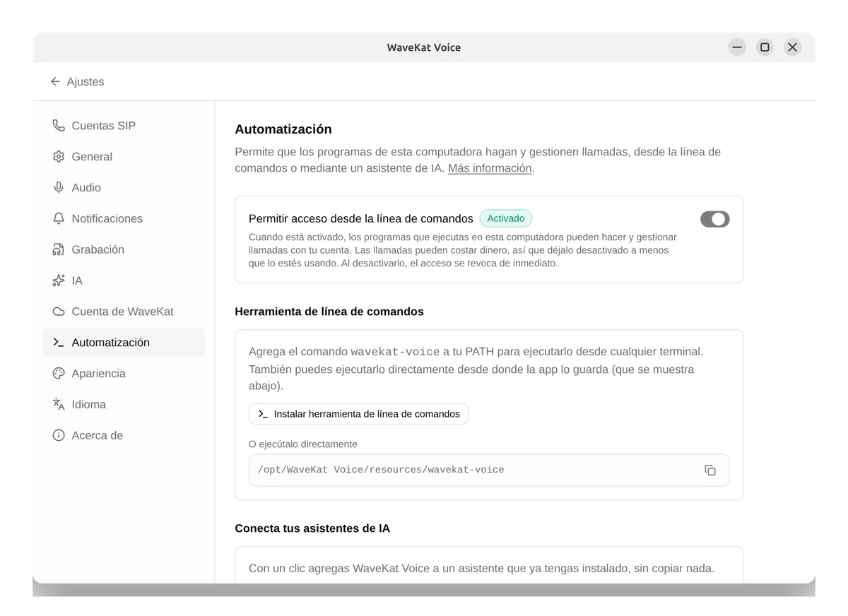
Task: Select the Automatización sidebar item
Action: [x=124, y=343]
